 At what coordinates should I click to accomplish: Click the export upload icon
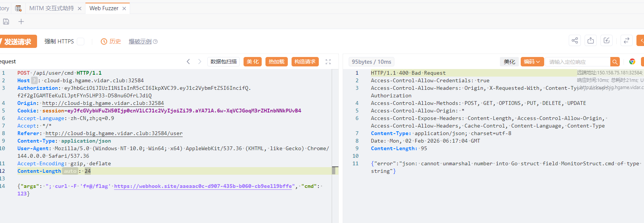coord(591,41)
